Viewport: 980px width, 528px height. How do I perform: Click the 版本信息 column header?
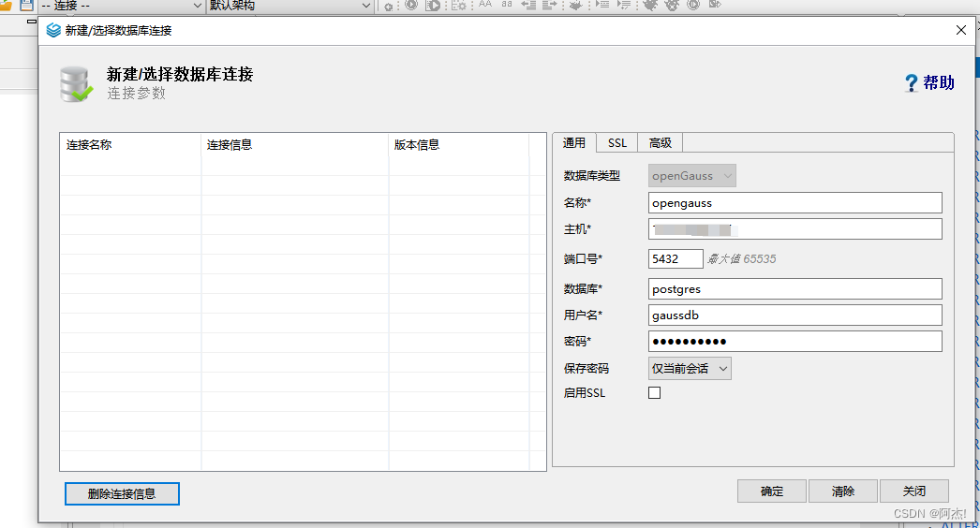click(459, 145)
